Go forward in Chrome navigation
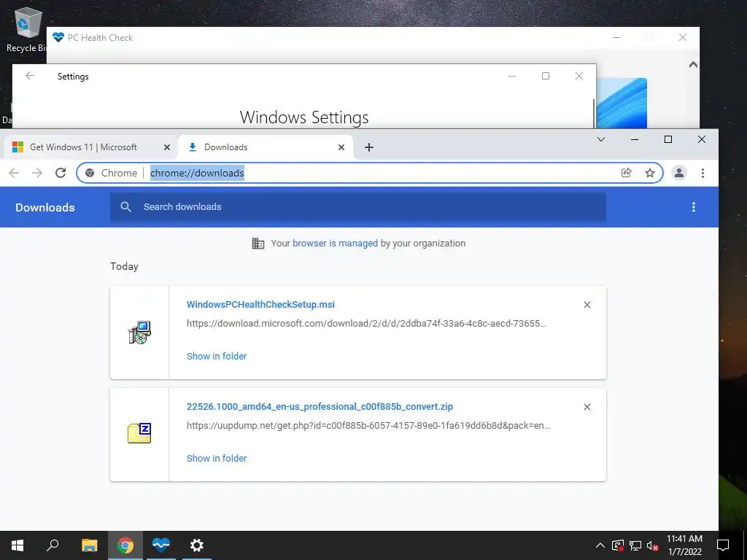 37,173
